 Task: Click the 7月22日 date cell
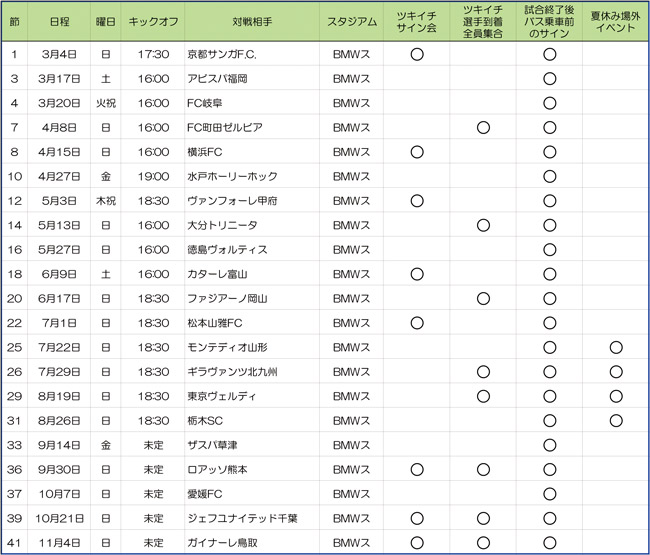pos(59,348)
